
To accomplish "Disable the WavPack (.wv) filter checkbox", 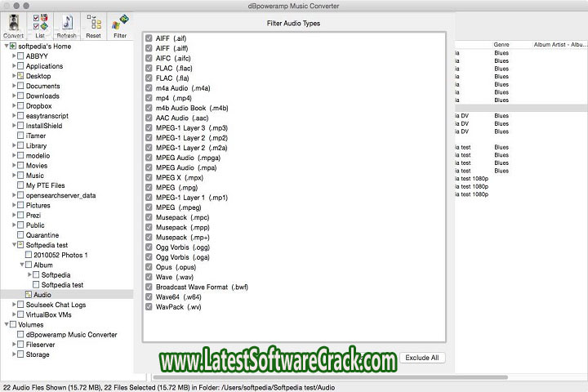I will click(149, 307).
